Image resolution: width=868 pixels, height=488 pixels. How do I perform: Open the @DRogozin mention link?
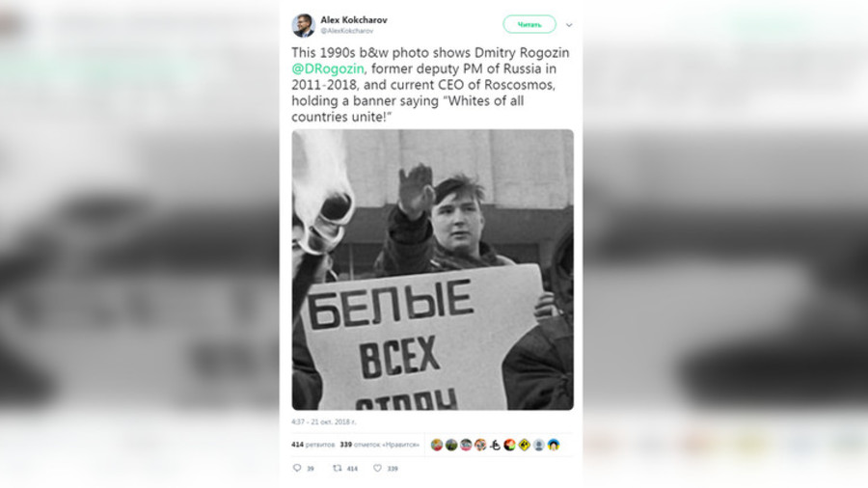tap(328, 68)
